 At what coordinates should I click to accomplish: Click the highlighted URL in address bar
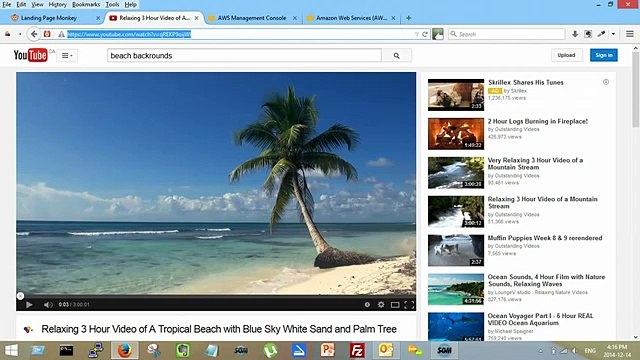[129, 34]
